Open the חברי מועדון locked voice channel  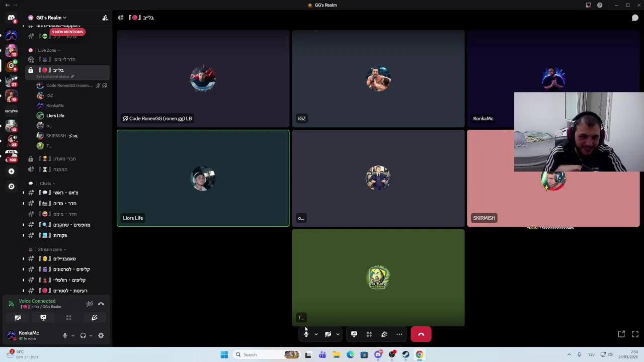click(x=67, y=159)
